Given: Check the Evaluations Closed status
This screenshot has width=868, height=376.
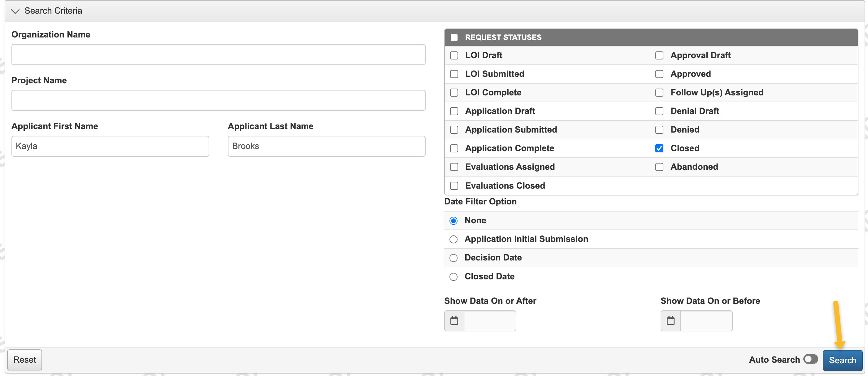Looking at the screenshot, I should pyautogui.click(x=454, y=186).
